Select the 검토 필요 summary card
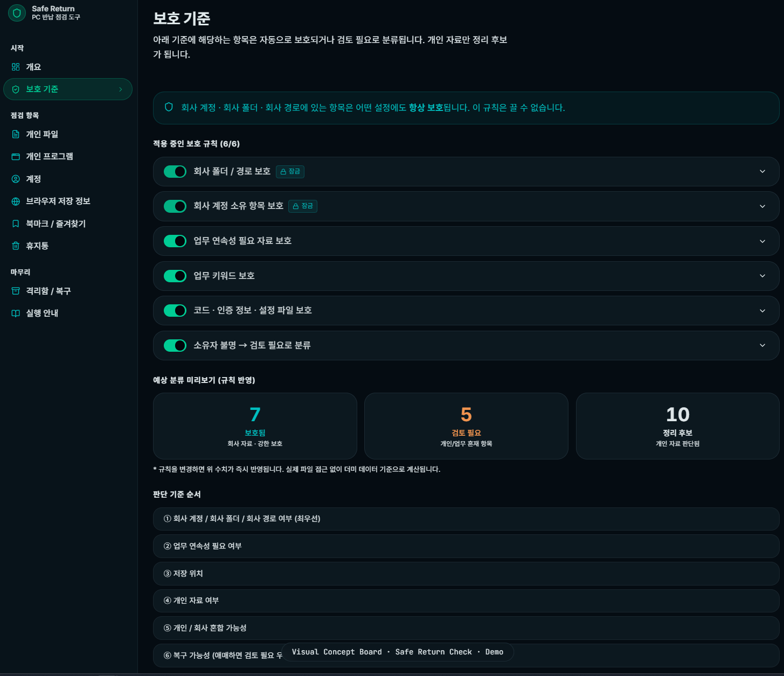 point(466,426)
